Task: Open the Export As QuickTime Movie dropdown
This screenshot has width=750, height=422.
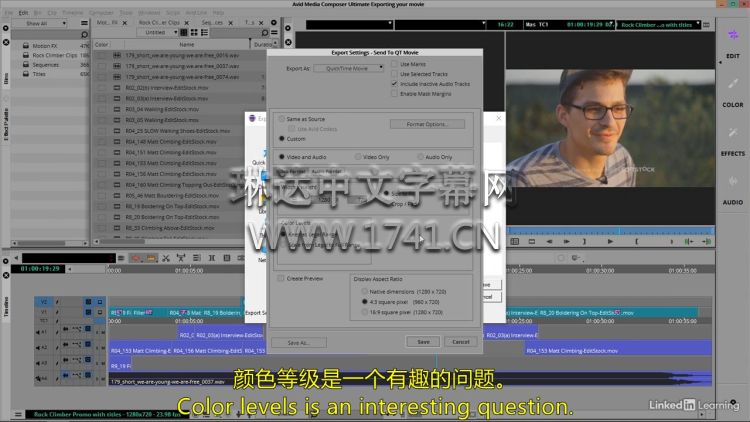Action: (x=349, y=68)
